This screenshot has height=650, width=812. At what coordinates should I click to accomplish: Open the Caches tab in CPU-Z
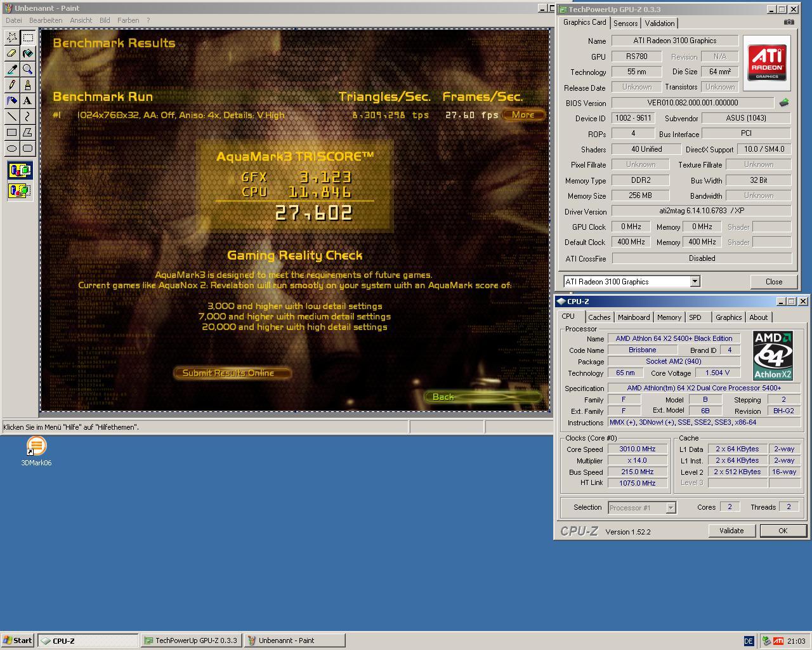599,317
